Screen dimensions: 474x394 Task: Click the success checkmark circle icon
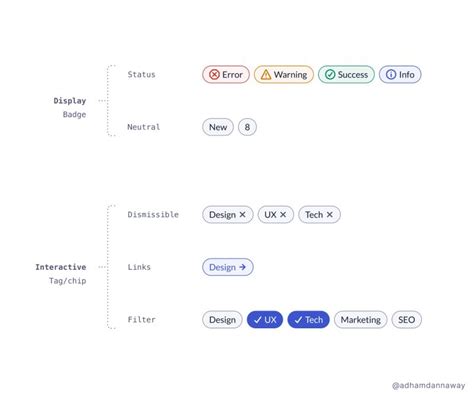point(330,74)
